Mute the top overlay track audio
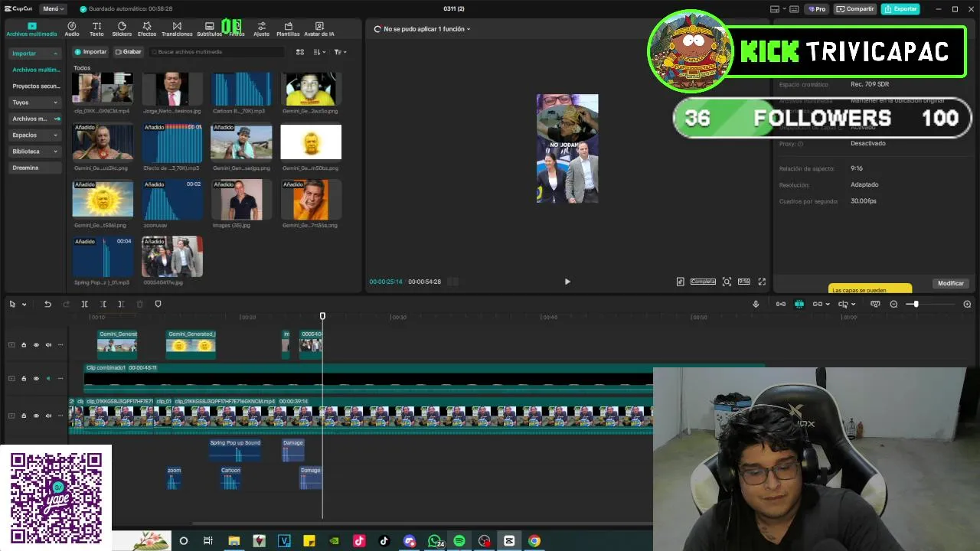Viewport: 980px width, 551px height. point(48,344)
